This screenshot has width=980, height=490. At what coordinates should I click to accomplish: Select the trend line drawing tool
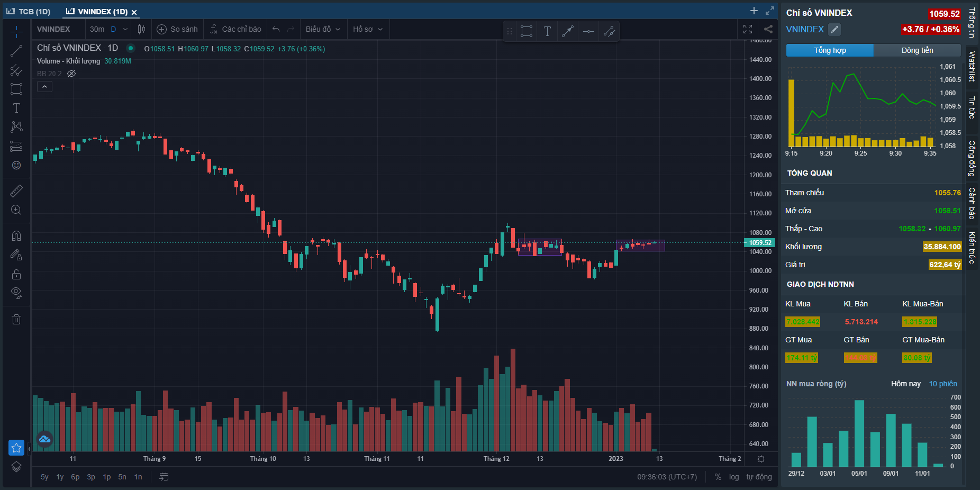click(16, 51)
